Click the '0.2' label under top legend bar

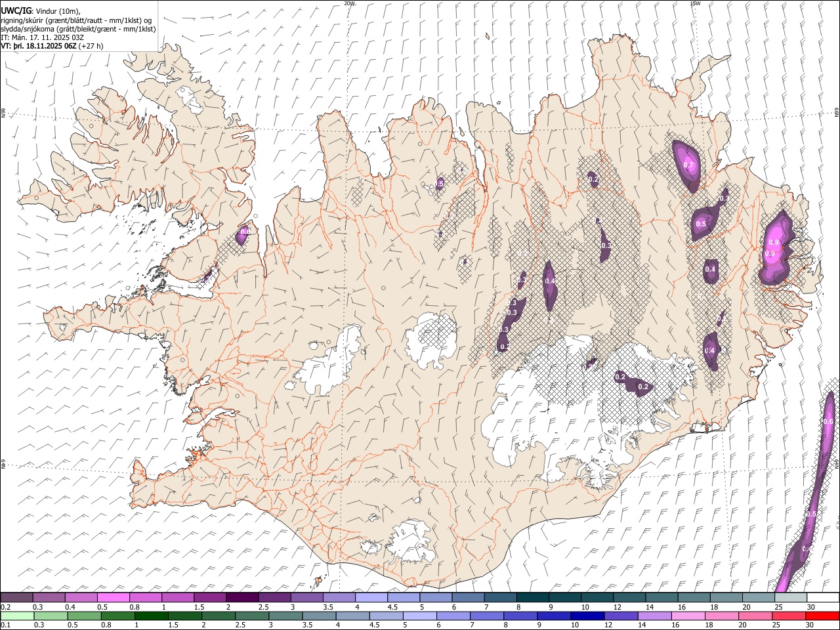tap(5, 606)
